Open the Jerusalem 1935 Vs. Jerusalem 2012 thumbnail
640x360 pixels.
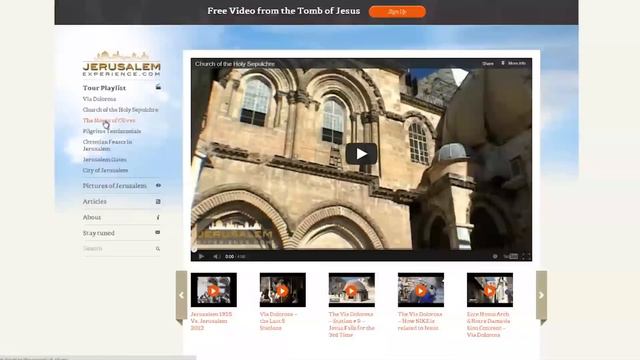213,290
